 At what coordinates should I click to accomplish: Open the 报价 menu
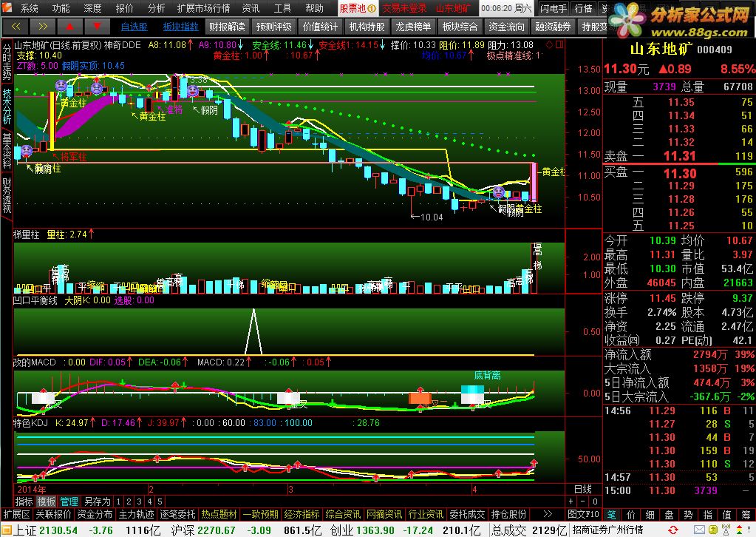tap(124, 8)
